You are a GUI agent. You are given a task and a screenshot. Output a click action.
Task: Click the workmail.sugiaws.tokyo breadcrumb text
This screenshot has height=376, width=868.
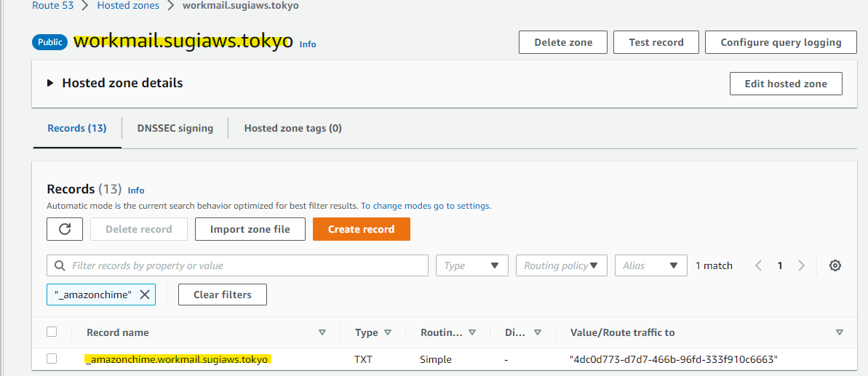(242, 6)
